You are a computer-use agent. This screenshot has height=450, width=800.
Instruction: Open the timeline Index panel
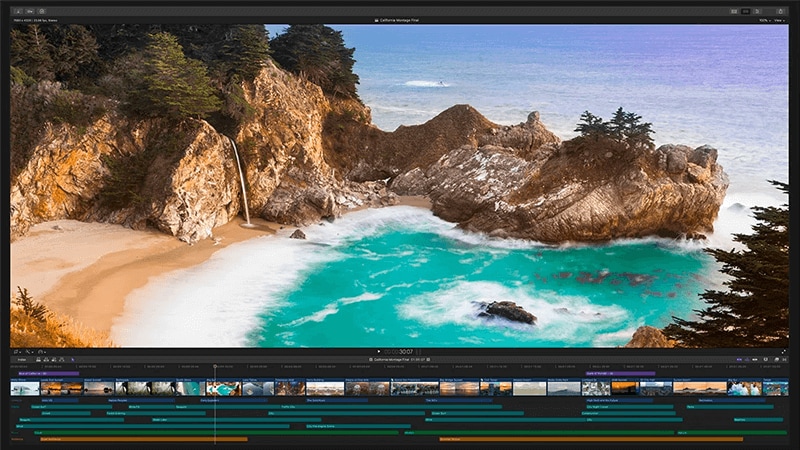tap(22, 360)
